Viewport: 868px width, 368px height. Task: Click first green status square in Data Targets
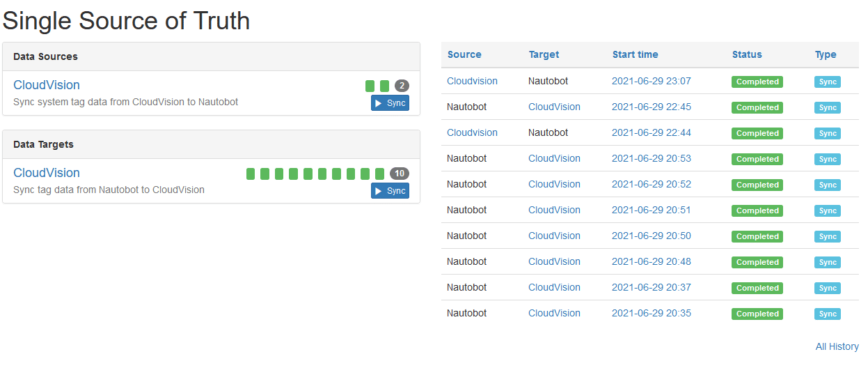tap(251, 174)
